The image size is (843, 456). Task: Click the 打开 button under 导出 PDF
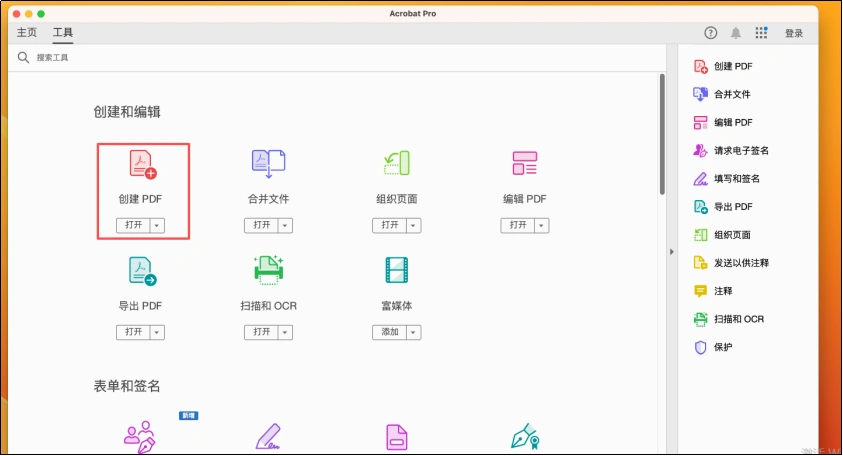point(133,332)
